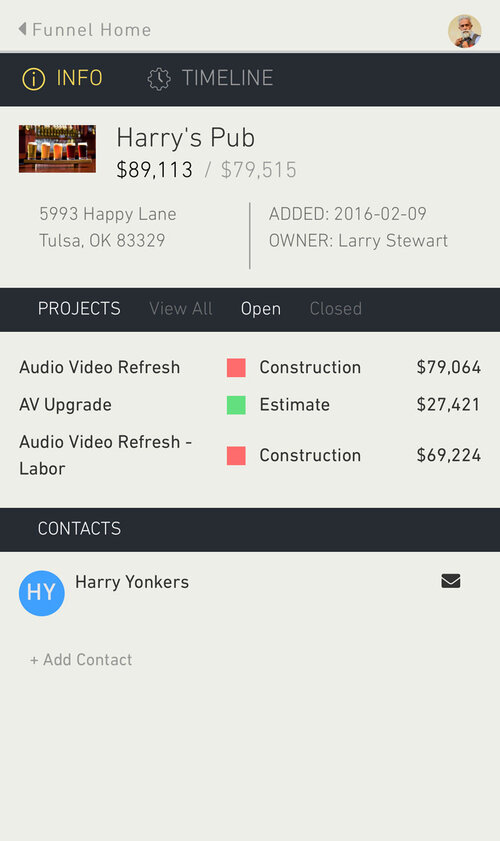Go back to Funnel Home
500x841 pixels.
(x=92, y=29)
